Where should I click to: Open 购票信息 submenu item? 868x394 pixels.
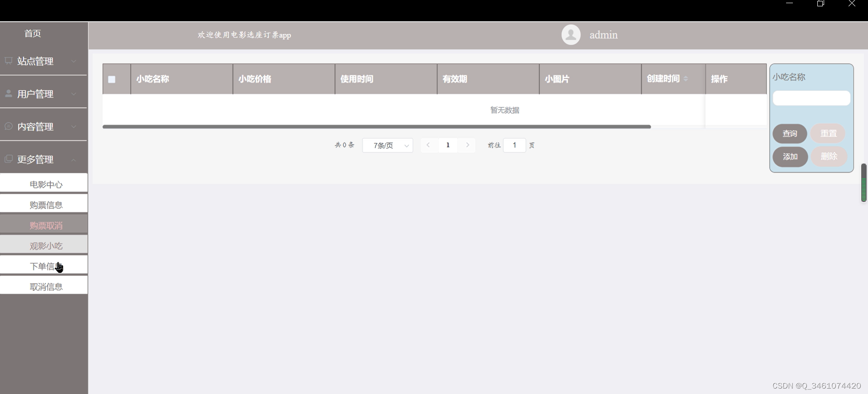point(44,204)
